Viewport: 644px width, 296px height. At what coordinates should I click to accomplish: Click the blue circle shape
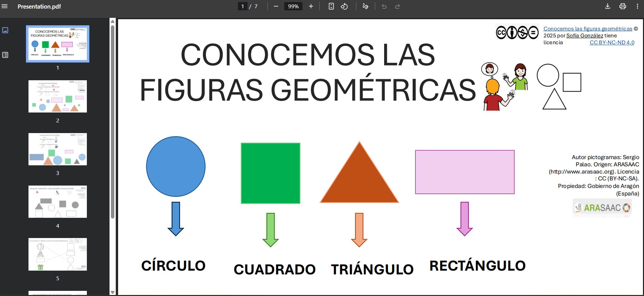pyautogui.click(x=176, y=166)
